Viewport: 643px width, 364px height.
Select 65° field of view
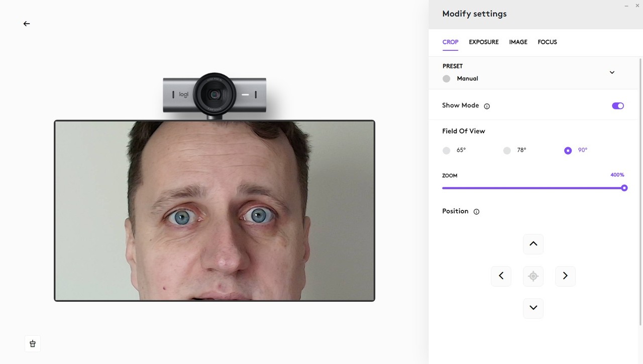point(447,151)
